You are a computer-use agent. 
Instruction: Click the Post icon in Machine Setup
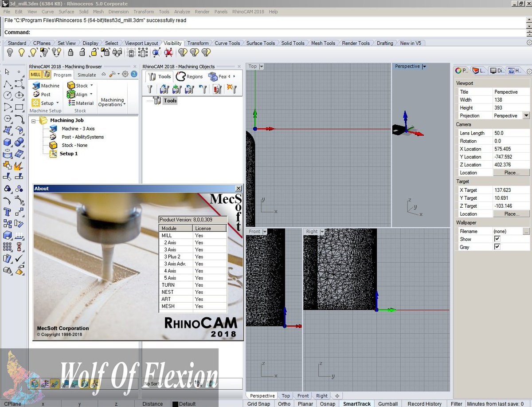[x=35, y=94]
